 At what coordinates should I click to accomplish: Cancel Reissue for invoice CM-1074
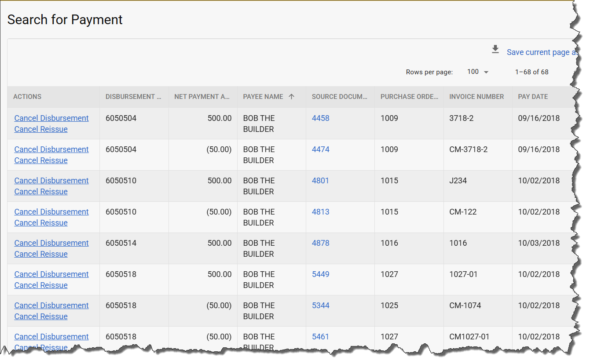coord(40,316)
